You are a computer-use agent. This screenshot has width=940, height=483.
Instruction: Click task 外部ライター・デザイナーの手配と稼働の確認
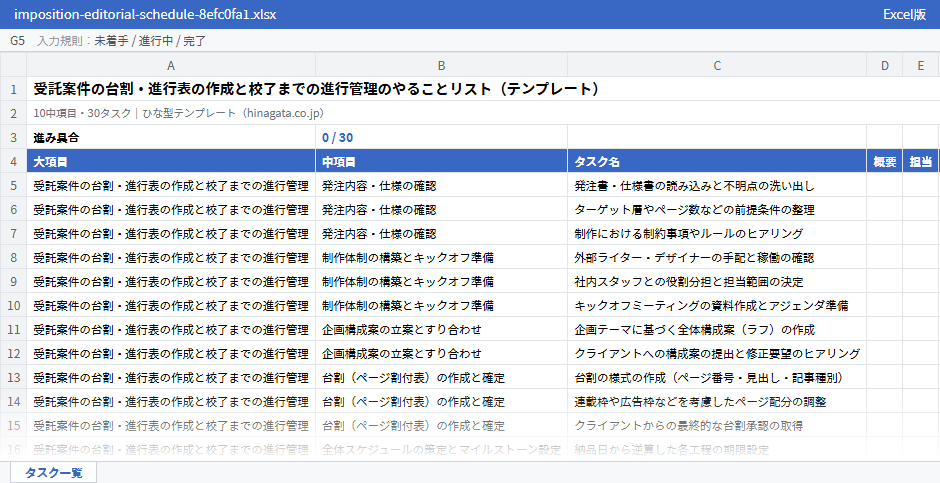[x=717, y=258]
